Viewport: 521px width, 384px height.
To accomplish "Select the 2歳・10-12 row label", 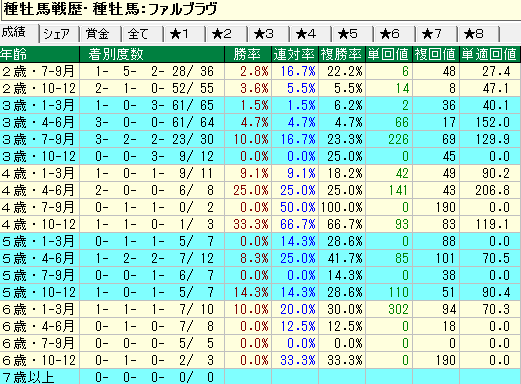I will coord(39,88).
